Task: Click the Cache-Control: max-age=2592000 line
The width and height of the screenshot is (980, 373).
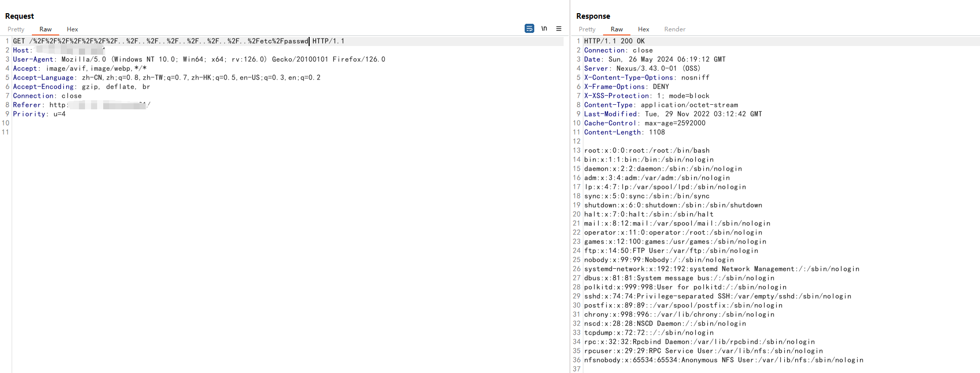Action: tap(645, 123)
